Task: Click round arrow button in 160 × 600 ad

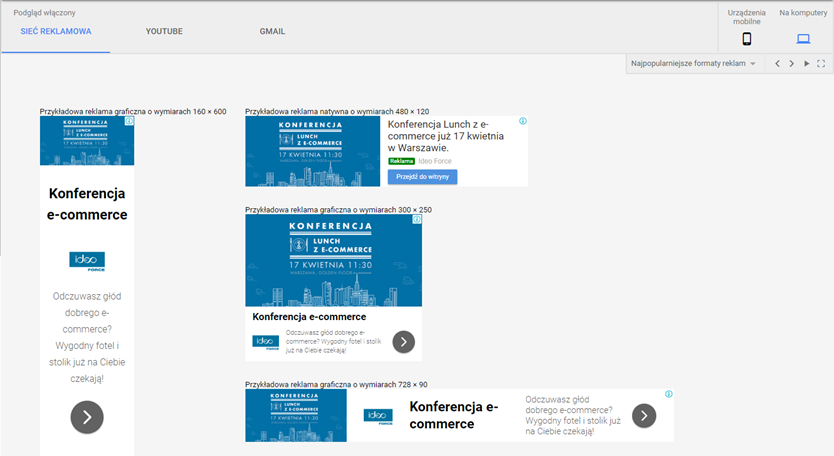Action: click(x=87, y=417)
